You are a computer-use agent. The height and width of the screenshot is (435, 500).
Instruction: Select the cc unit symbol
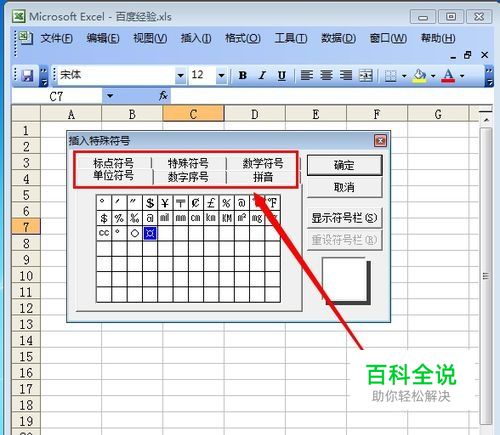pos(104,233)
